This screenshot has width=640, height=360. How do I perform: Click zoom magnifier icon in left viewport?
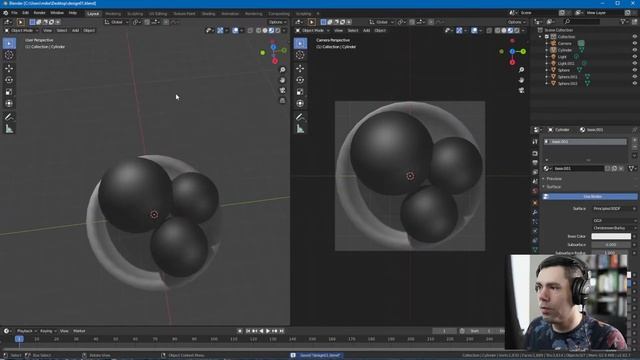point(282,70)
